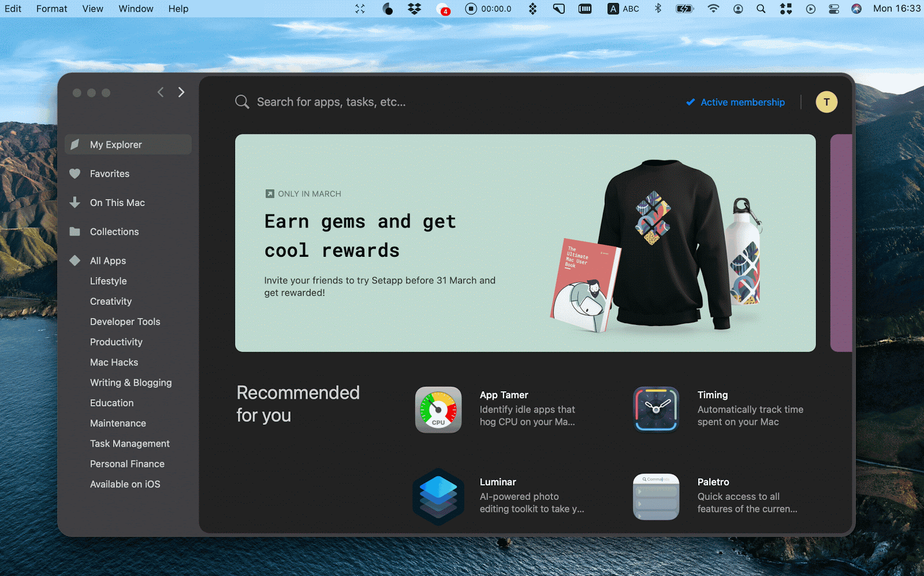Screen dimensions: 924x576
Task: Open Bluetooth status in menu bar
Action: pos(658,9)
